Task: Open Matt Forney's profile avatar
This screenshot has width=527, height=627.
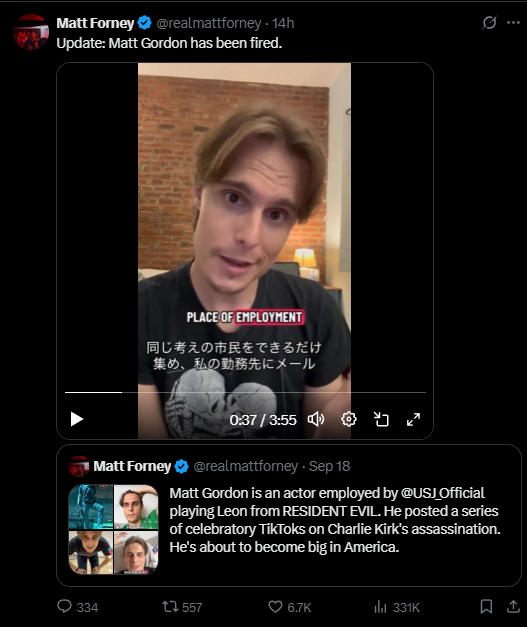Action: pyautogui.click(x=31, y=32)
